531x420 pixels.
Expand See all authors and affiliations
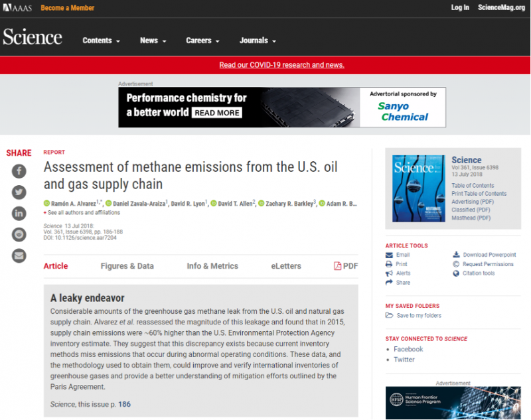[x=82, y=212]
